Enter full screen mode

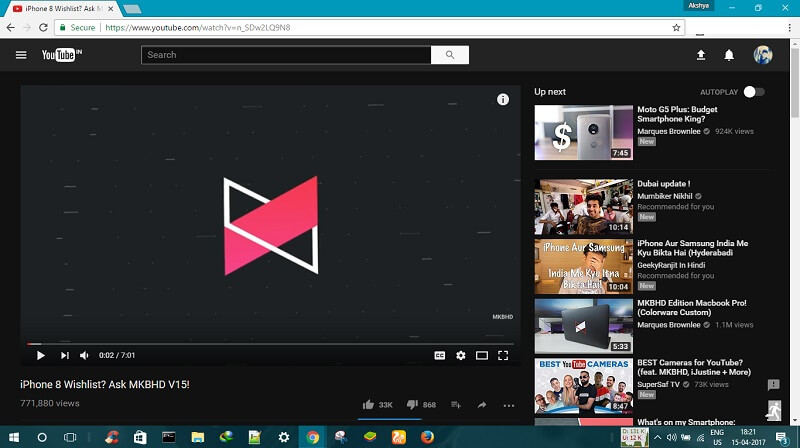pos(503,355)
